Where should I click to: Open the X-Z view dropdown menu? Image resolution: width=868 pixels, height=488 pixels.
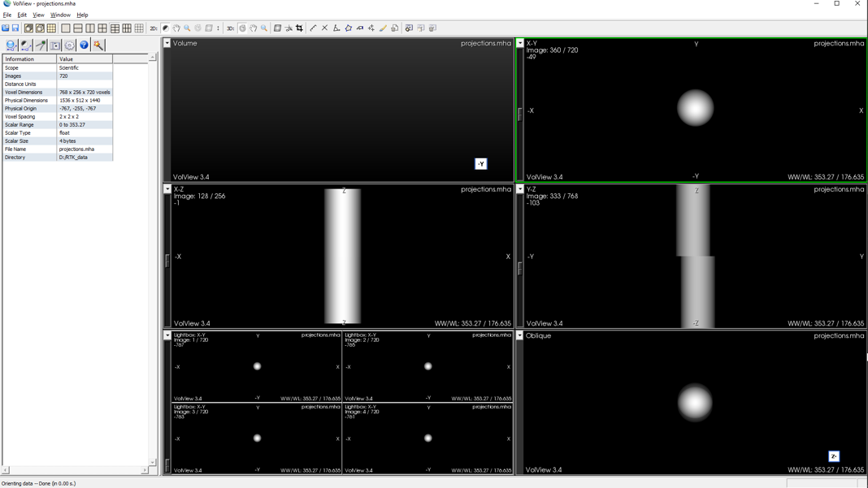pyautogui.click(x=167, y=189)
